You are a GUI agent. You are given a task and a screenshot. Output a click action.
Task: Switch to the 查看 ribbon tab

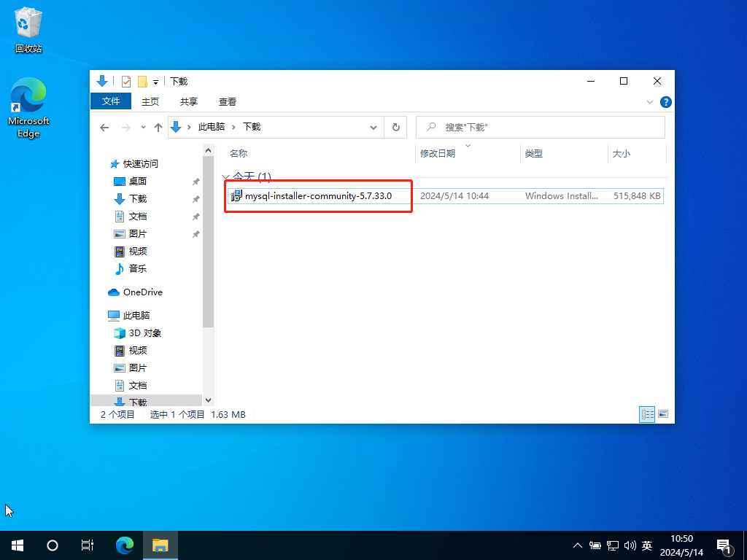click(x=228, y=101)
